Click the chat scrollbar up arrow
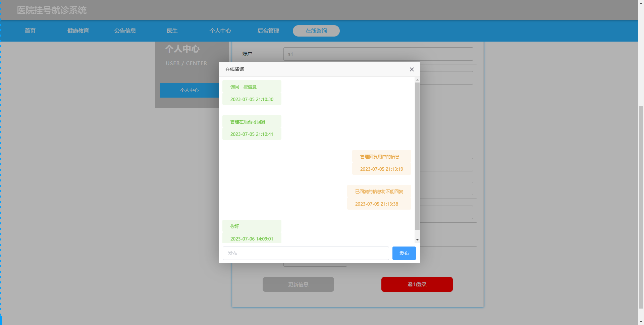 pos(417,80)
